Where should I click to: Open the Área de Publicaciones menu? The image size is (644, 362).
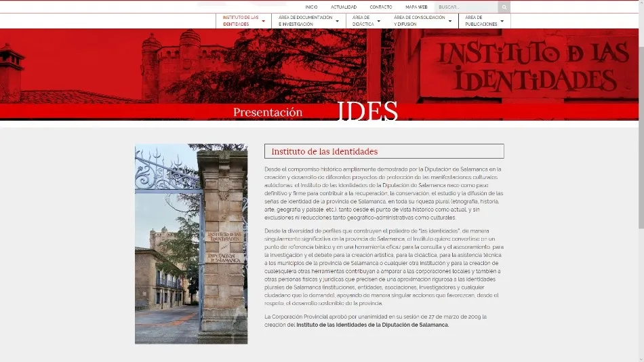[x=481, y=20]
